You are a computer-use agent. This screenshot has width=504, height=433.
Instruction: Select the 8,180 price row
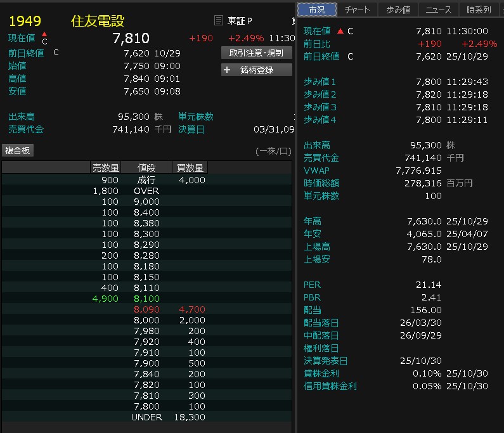tap(146, 266)
